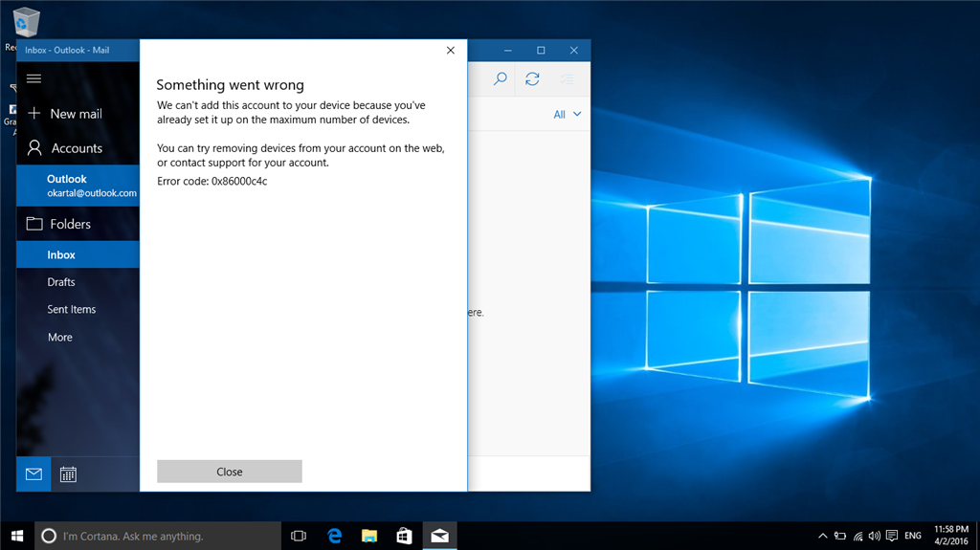
Task: Close the error dialog with X icon
Action: point(451,50)
